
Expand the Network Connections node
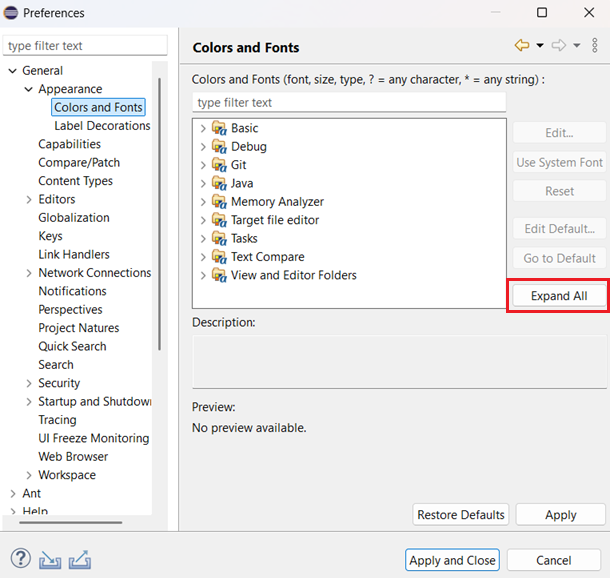[29, 273]
